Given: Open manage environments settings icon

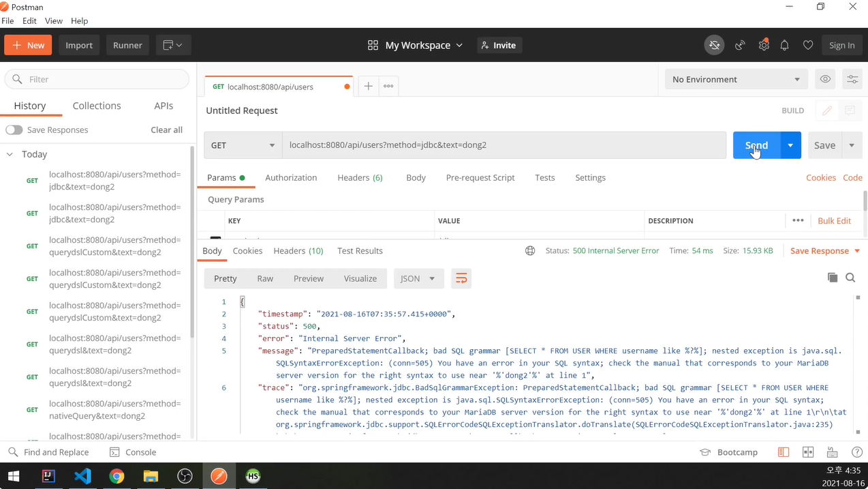Looking at the screenshot, I should tap(852, 79).
